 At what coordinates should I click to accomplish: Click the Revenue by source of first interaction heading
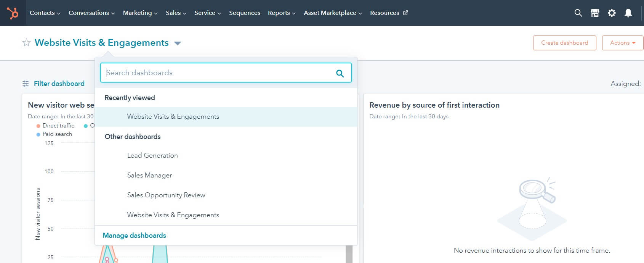[x=434, y=105]
